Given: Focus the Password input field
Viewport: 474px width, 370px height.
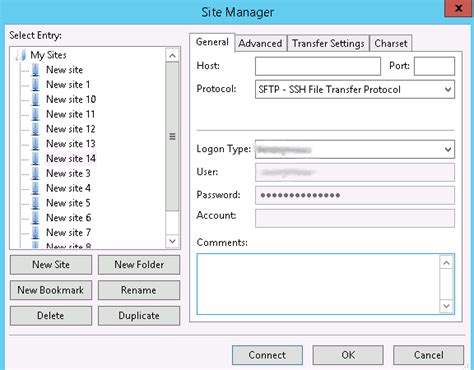Looking at the screenshot, I should pos(355,195).
